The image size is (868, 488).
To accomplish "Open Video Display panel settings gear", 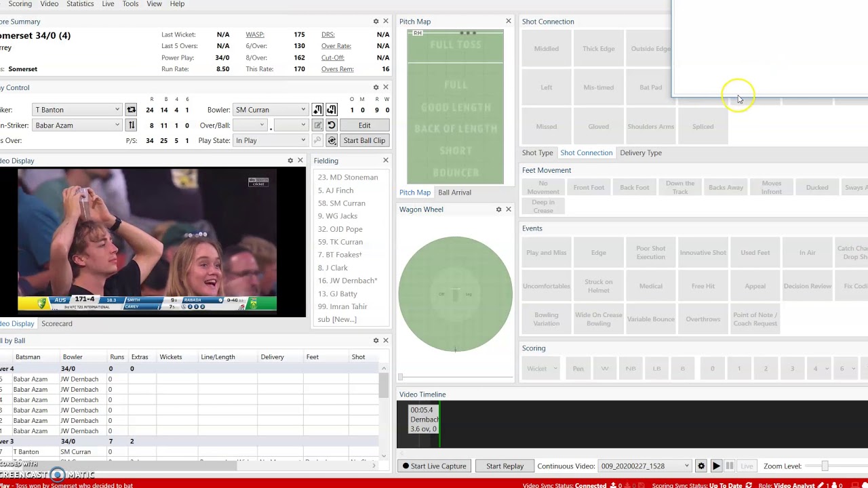I will coord(290,161).
